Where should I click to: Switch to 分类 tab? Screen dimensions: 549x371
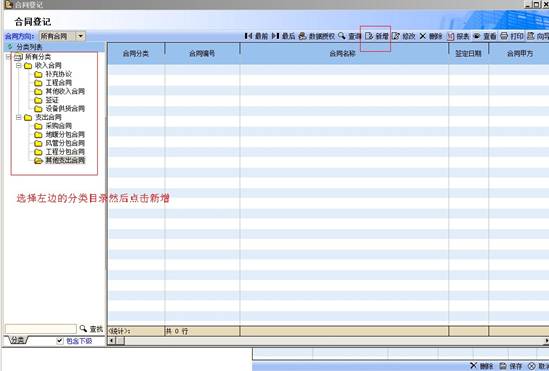point(18,341)
